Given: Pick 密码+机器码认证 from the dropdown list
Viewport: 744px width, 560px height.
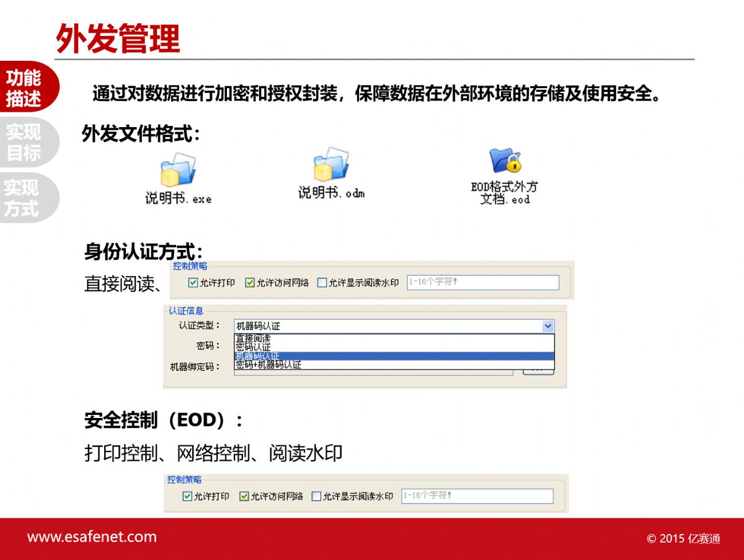Looking at the screenshot, I should (x=268, y=365).
